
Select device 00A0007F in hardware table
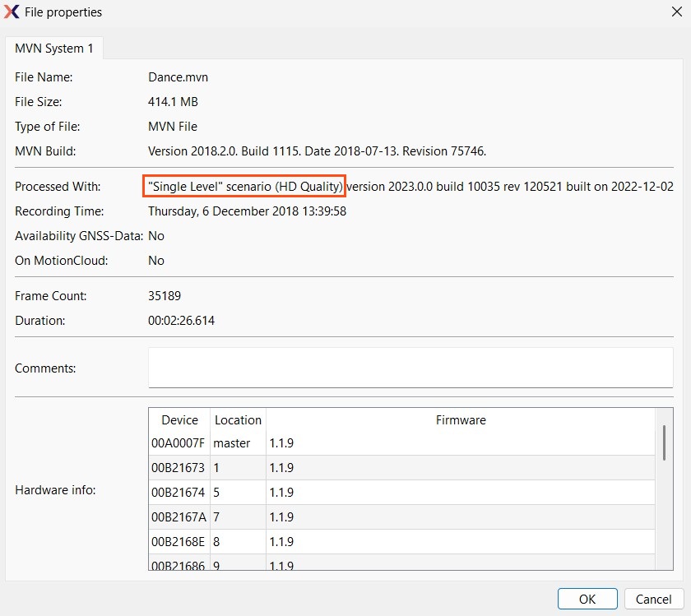179,443
